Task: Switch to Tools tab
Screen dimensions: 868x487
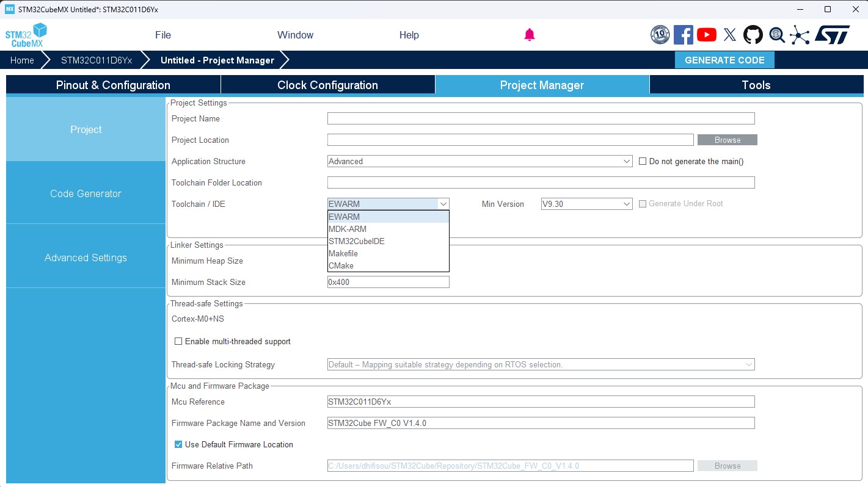Action: click(x=756, y=85)
